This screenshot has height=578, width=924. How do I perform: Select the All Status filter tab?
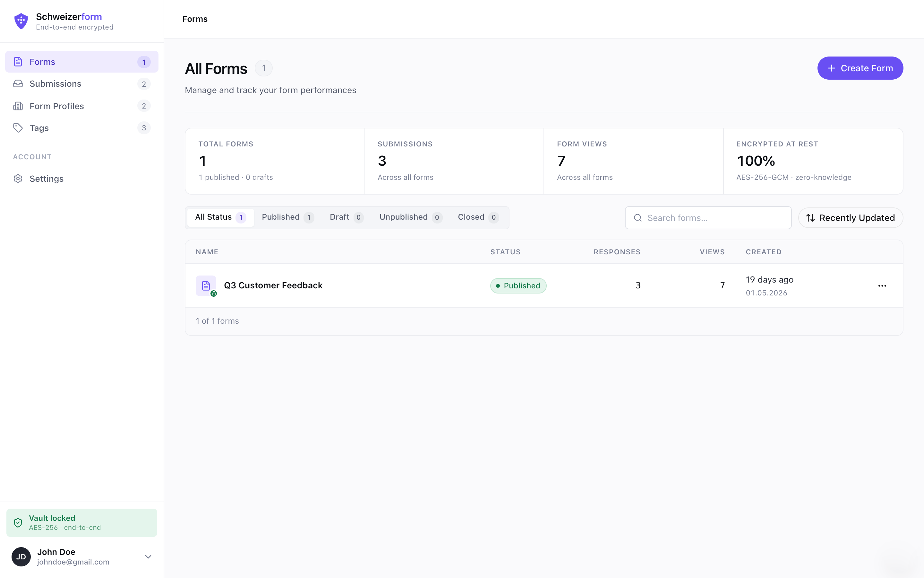pyautogui.click(x=221, y=217)
